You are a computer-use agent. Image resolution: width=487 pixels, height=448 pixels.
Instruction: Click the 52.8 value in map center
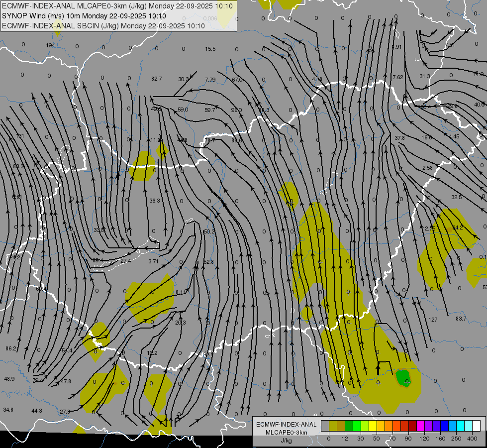pyautogui.click(x=208, y=262)
